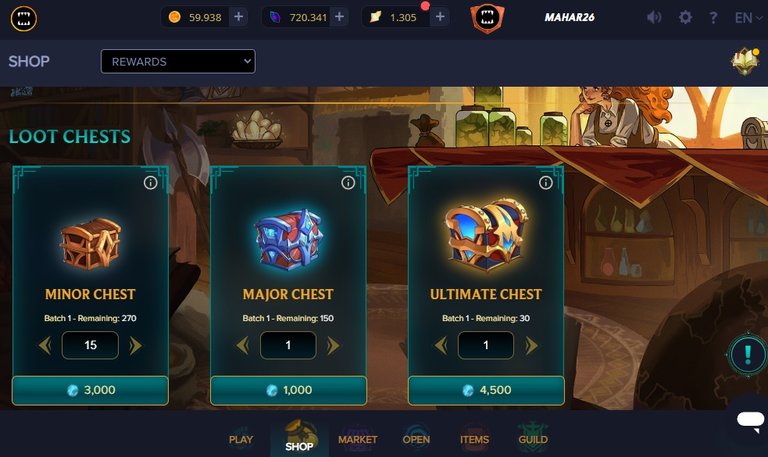This screenshot has width=768, height=457.
Task: Open settings via the gear icon
Action: pyautogui.click(x=685, y=18)
